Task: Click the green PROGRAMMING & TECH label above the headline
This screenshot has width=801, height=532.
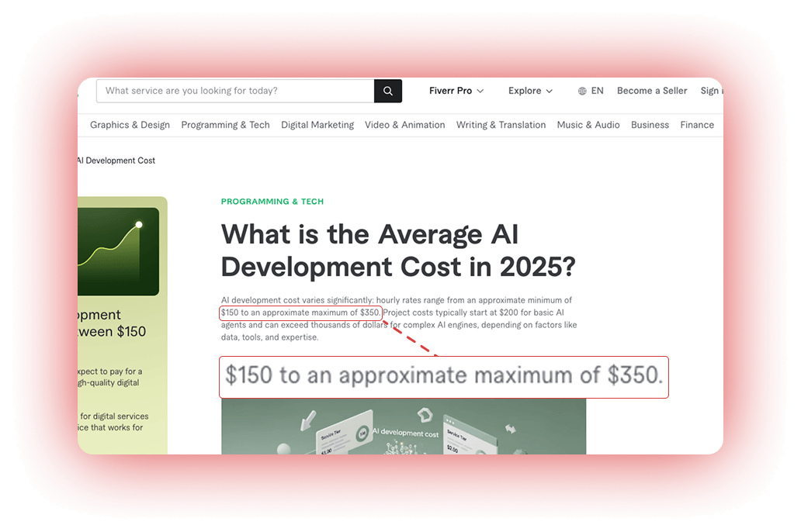Action: coord(272,202)
